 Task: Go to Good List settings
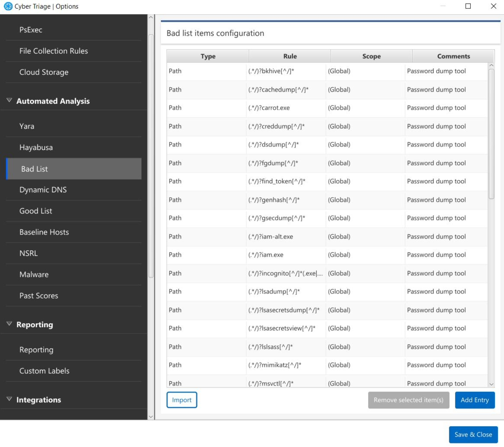(x=35, y=211)
